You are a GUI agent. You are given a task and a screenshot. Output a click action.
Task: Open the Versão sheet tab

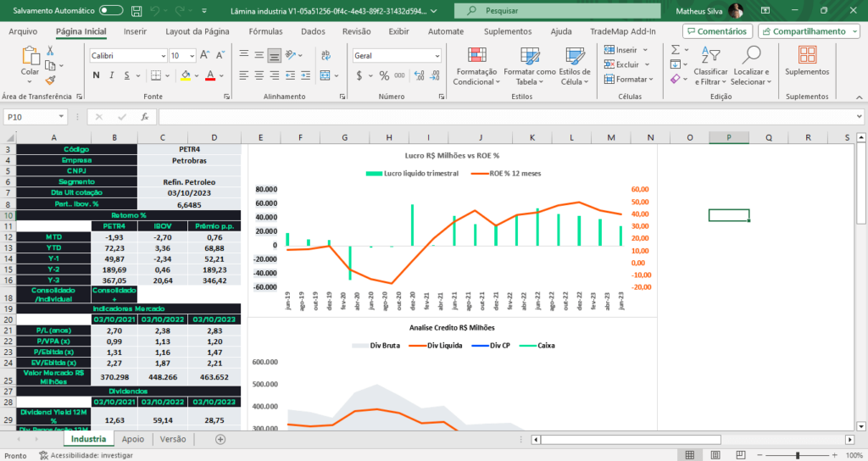[173, 439]
